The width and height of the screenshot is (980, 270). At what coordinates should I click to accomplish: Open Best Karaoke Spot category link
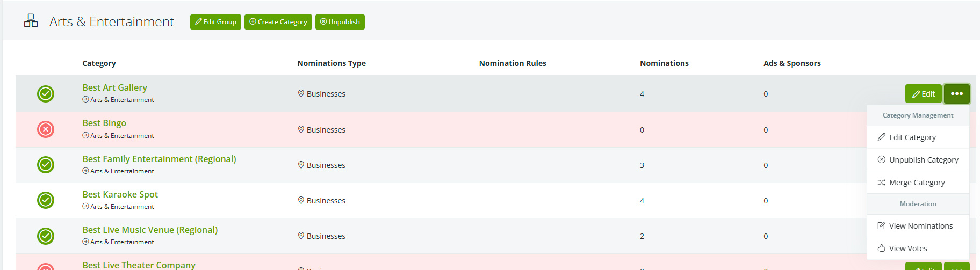(x=120, y=194)
